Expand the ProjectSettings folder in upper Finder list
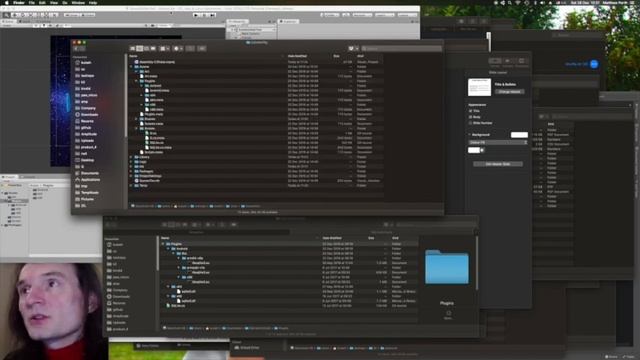 coord(131,176)
